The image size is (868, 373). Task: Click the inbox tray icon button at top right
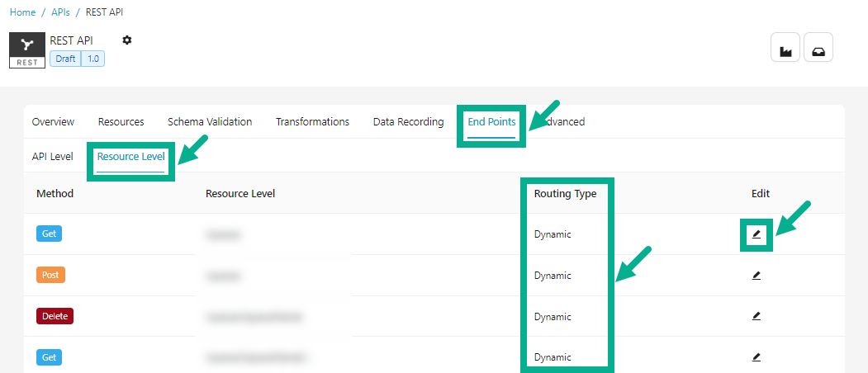coord(818,49)
